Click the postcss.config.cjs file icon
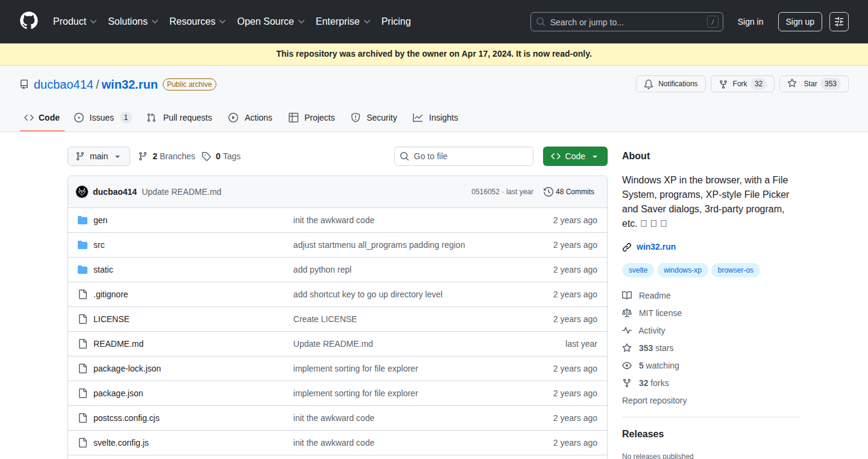Viewport: 868px width, 459px height. (x=83, y=418)
